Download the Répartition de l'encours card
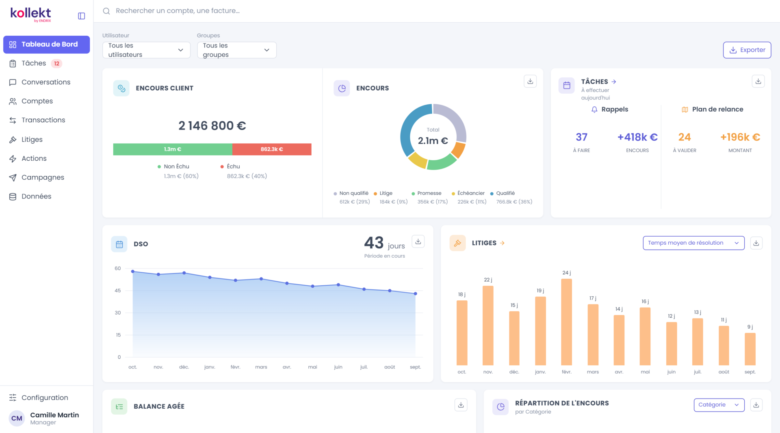Screen dimensions: 780x433 (x=756, y=405)
